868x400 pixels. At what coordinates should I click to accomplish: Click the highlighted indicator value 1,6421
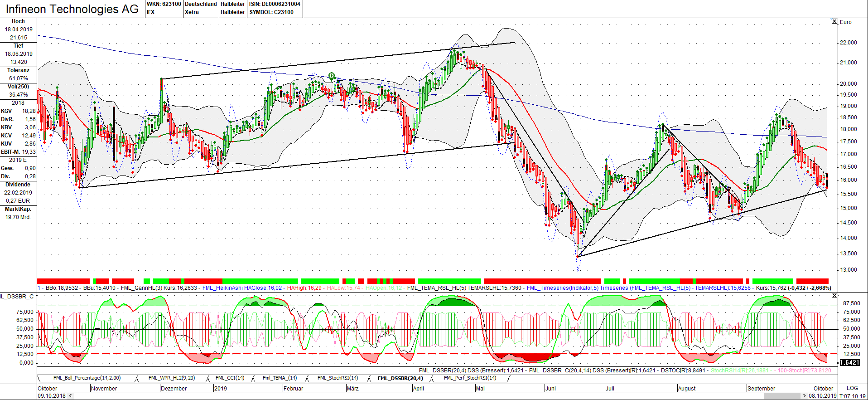point(849,362)
